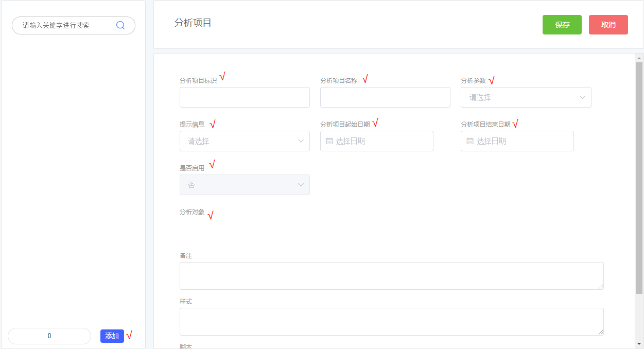Screen dimensions: 644x349
Task: Click the keyword search input box
Action: (66, 25)
